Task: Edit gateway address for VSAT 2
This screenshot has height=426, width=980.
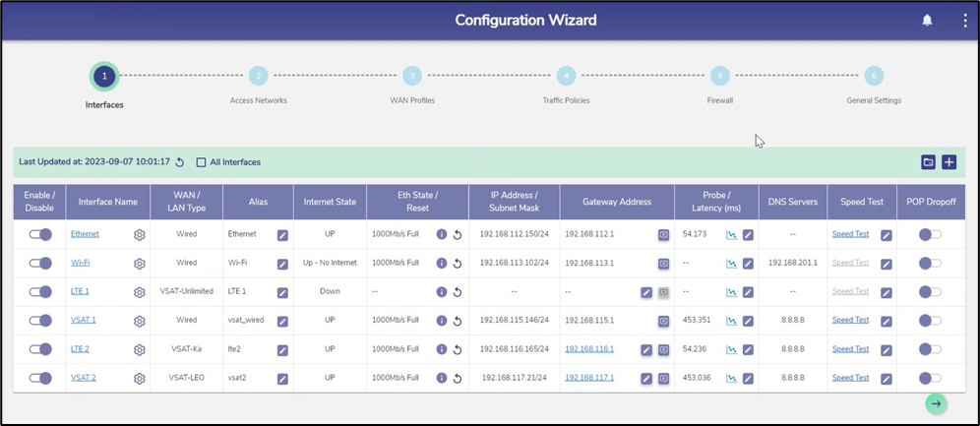Action: [646, 378]
